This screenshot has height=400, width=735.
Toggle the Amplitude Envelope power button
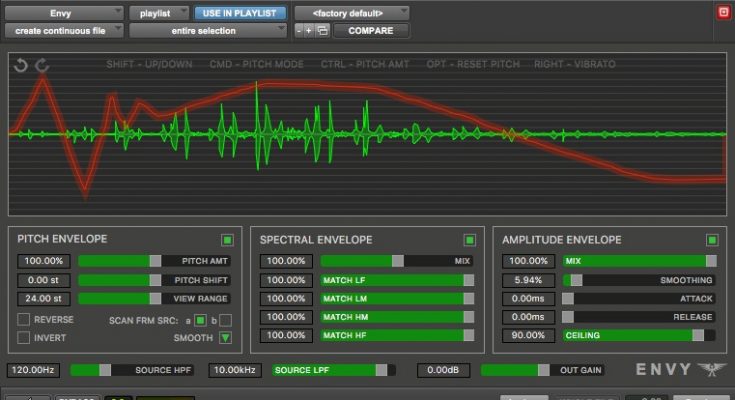(x=712, y=240)
